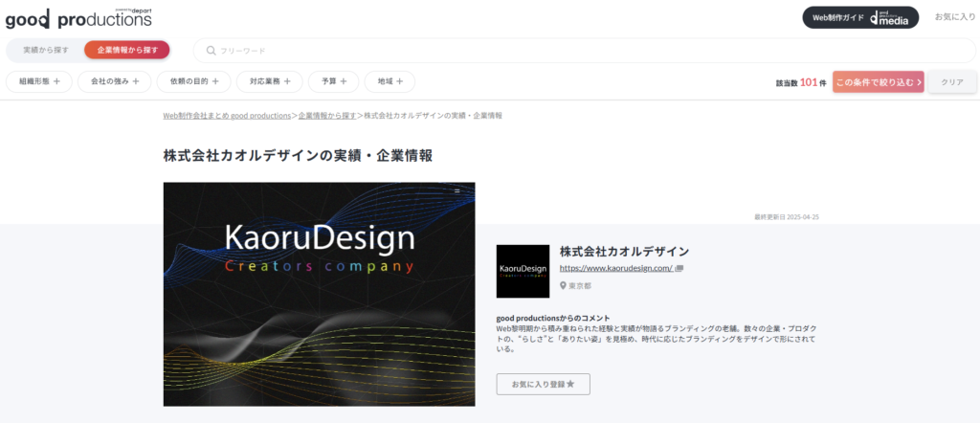This screenshot has height=423, width=980.
Task: Click the 東京都 location text
Action: tap(579, 286)
